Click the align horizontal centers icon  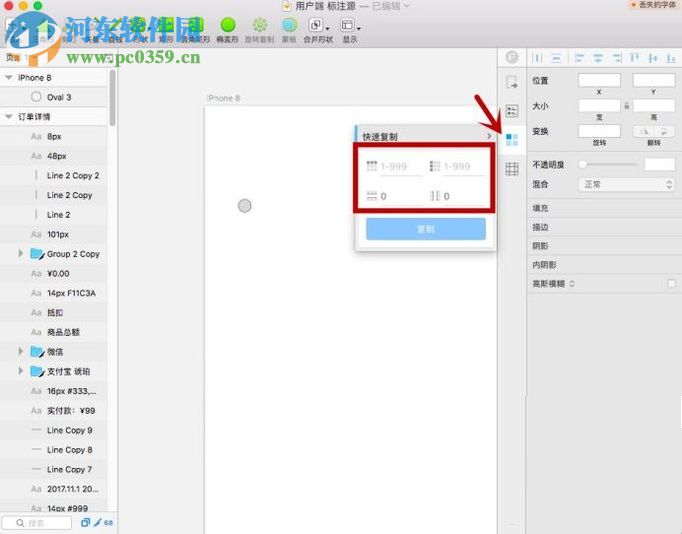(598, 58)
